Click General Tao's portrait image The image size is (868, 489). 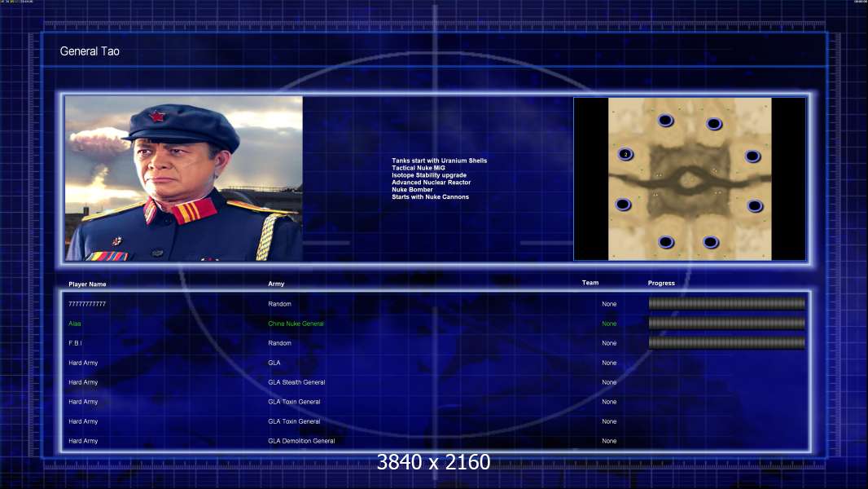click(184, 178)
